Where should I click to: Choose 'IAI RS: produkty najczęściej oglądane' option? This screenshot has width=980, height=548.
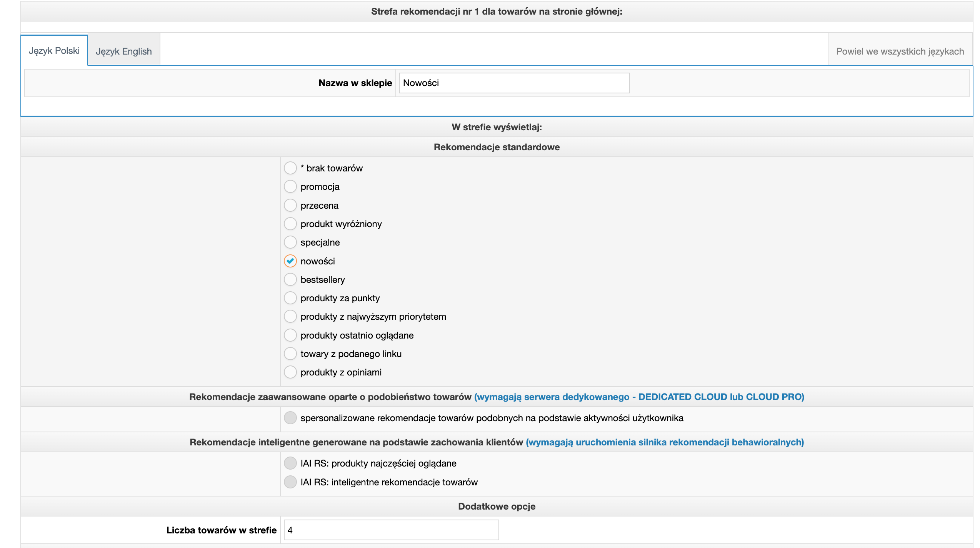click(290, 463)
